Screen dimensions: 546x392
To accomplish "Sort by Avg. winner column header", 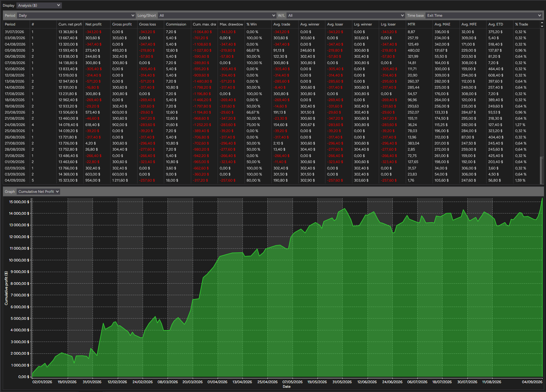I will click(312, 24).
